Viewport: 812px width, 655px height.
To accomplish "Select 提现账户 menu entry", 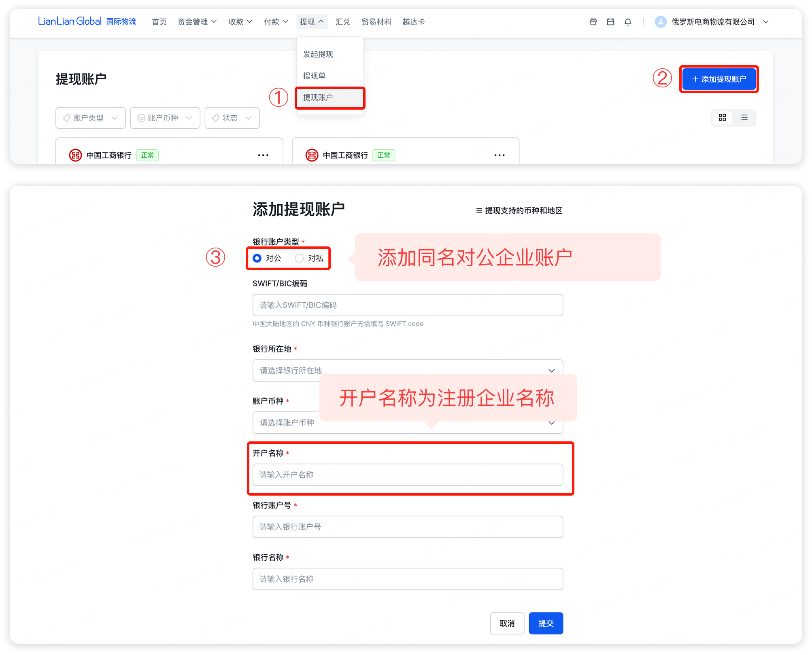I will coord(318,98).
